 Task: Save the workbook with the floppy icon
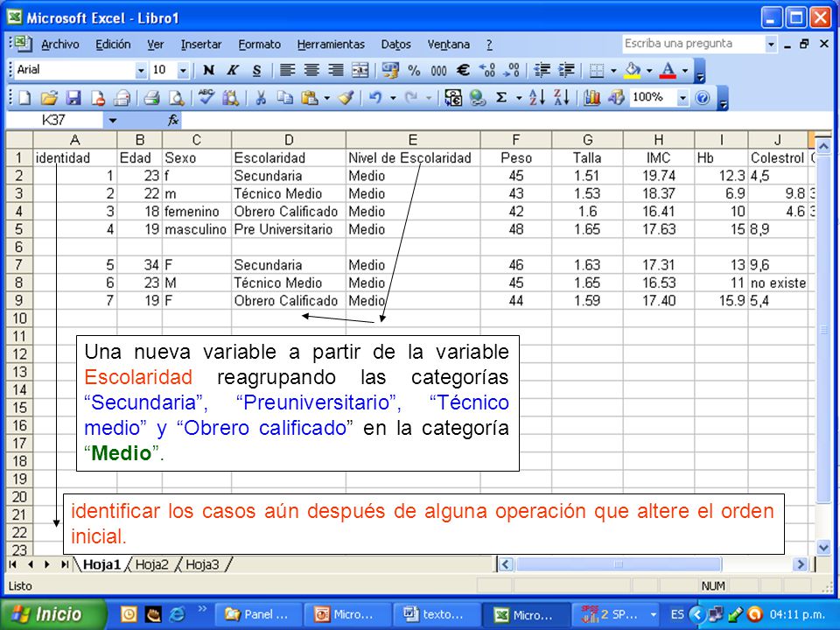(x=73, y=98)
